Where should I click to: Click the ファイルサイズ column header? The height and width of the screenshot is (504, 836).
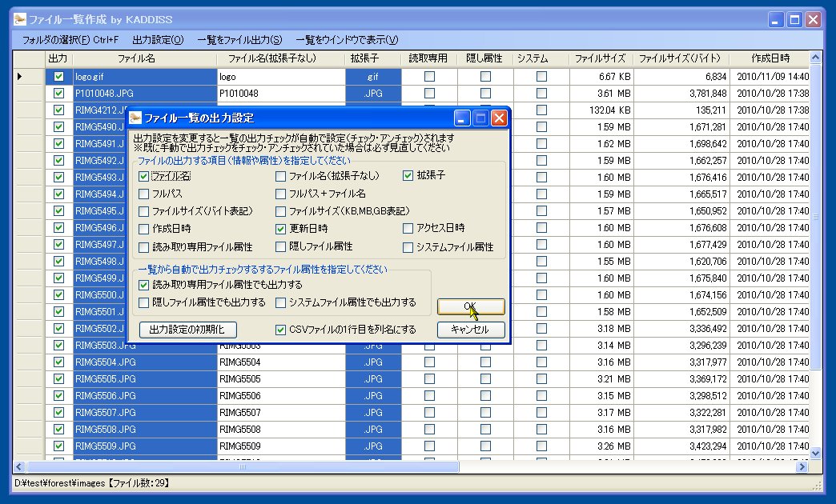point(600,58)
